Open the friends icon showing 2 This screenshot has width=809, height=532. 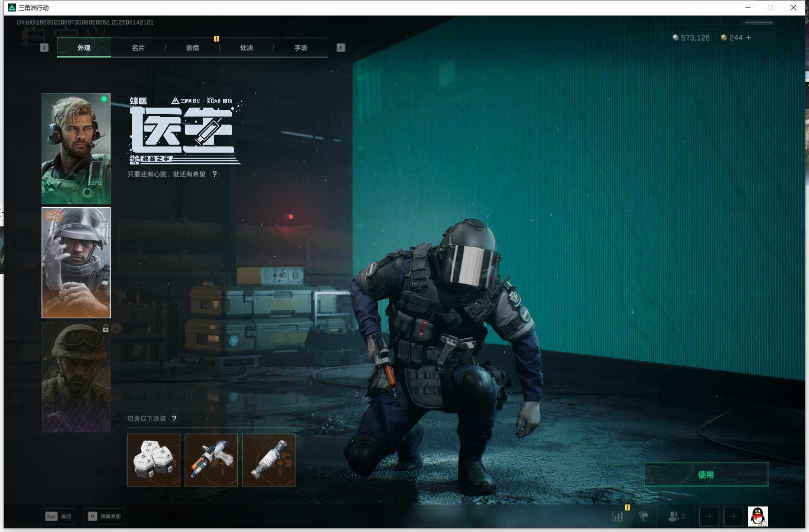point(676,516)
